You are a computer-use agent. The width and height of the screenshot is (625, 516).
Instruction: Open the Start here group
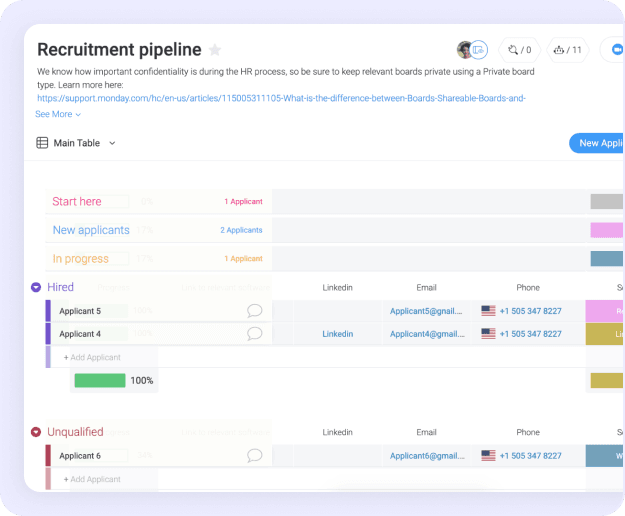coord(77,201)
